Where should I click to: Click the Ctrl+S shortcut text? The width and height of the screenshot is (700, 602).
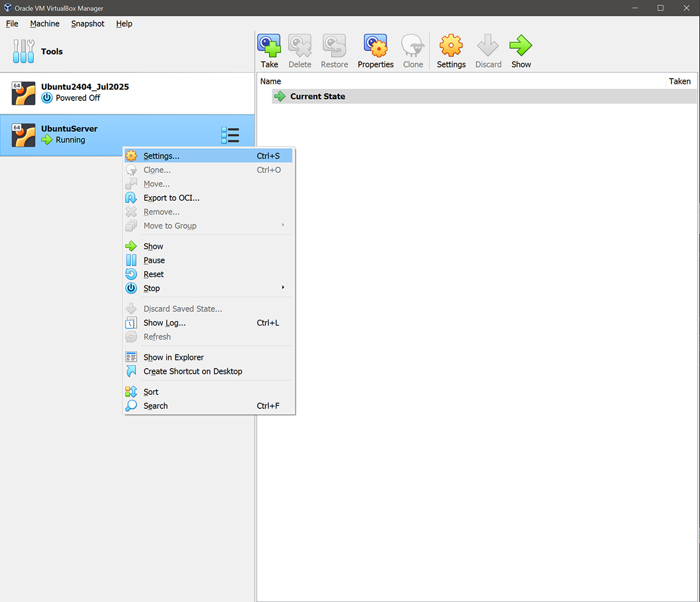pos(268,156)
